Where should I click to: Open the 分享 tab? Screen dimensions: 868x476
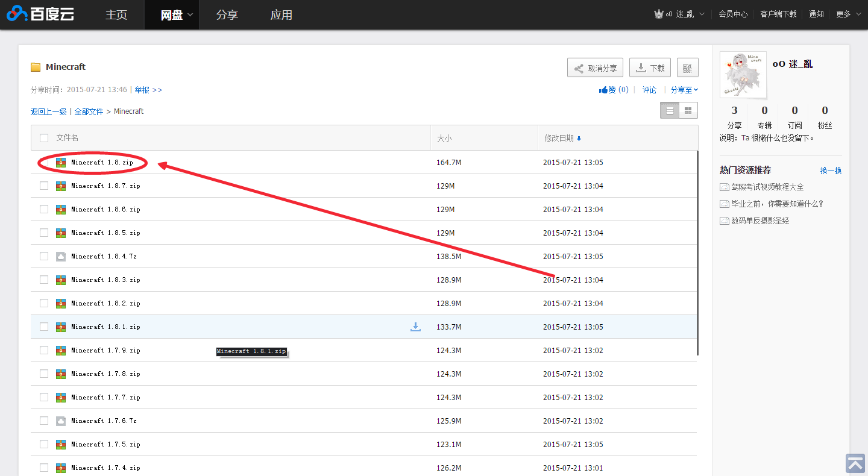pyautogui.click(x=227, y=15)
